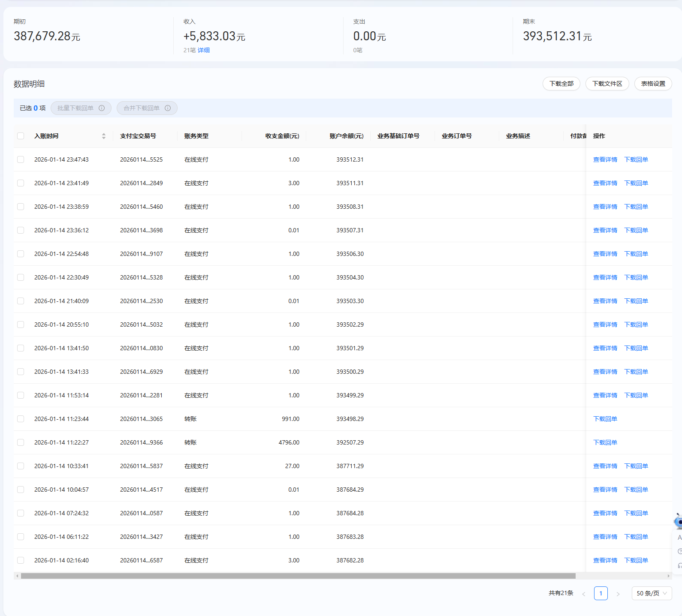Click info icon beside 批量下载回单

[x=102, y=108]
